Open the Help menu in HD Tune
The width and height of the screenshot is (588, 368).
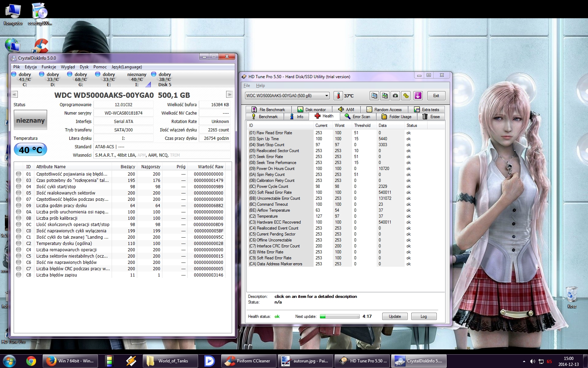click(260, 86)
